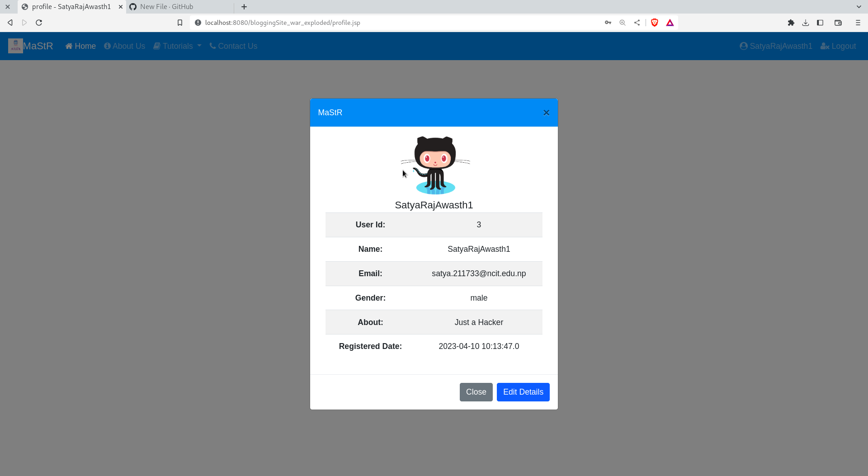Click the 'Registered Date:' label
Image resolution: width=868 pixels, height=476 pixels.
click(370, 346)
